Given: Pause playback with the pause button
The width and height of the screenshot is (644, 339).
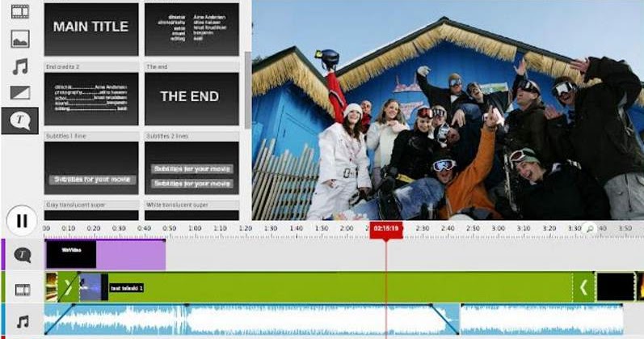Looking at the screenshot, I should click(22, 221).
